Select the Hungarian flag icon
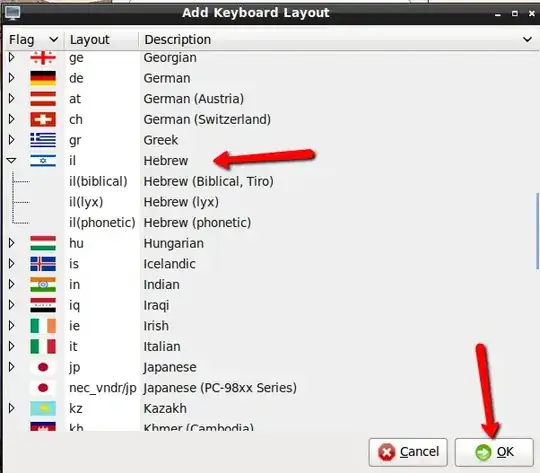Image resolution: width=540 pixels, height=473 pixels. [43, 243]
